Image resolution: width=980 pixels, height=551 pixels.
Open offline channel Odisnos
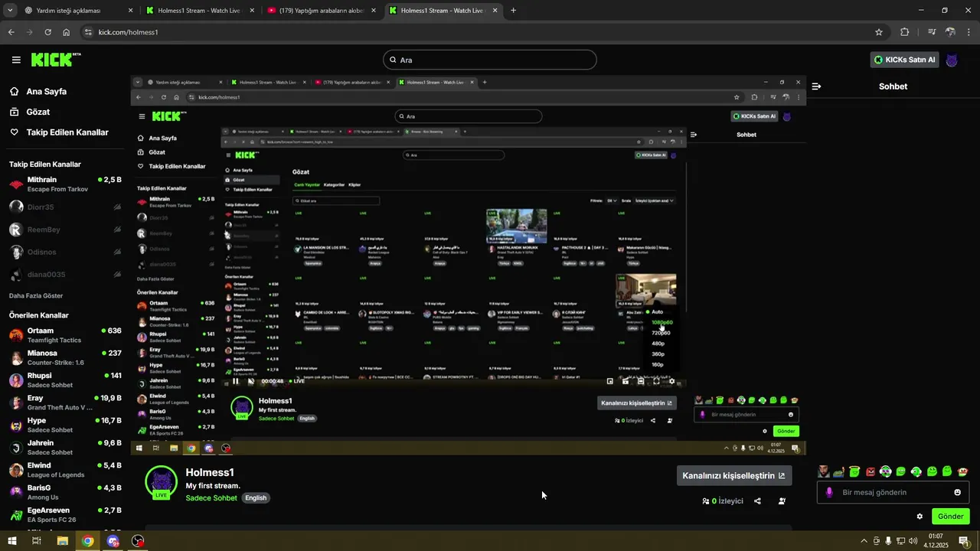click(65, 252)
